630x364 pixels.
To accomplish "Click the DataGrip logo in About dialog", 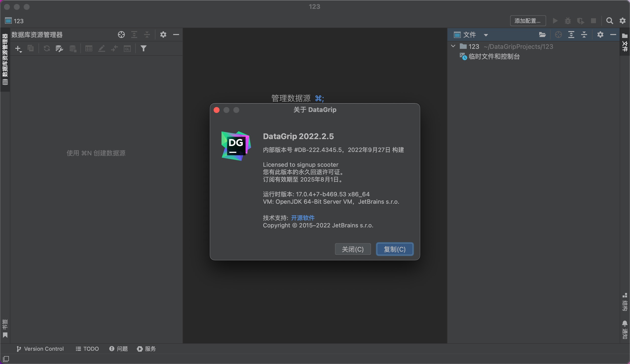I will [236, 146].
